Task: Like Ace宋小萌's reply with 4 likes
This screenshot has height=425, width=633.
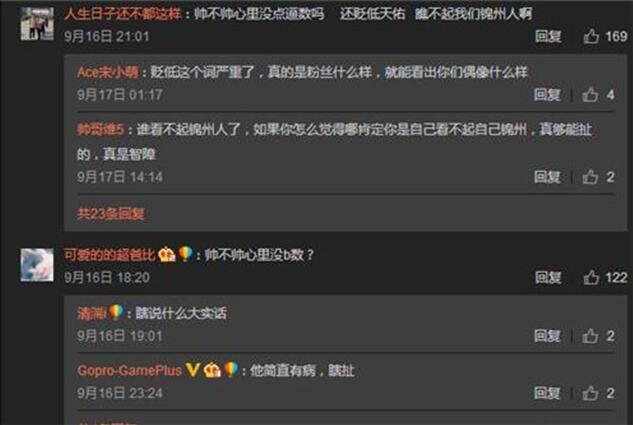Action: click(590, 95)
